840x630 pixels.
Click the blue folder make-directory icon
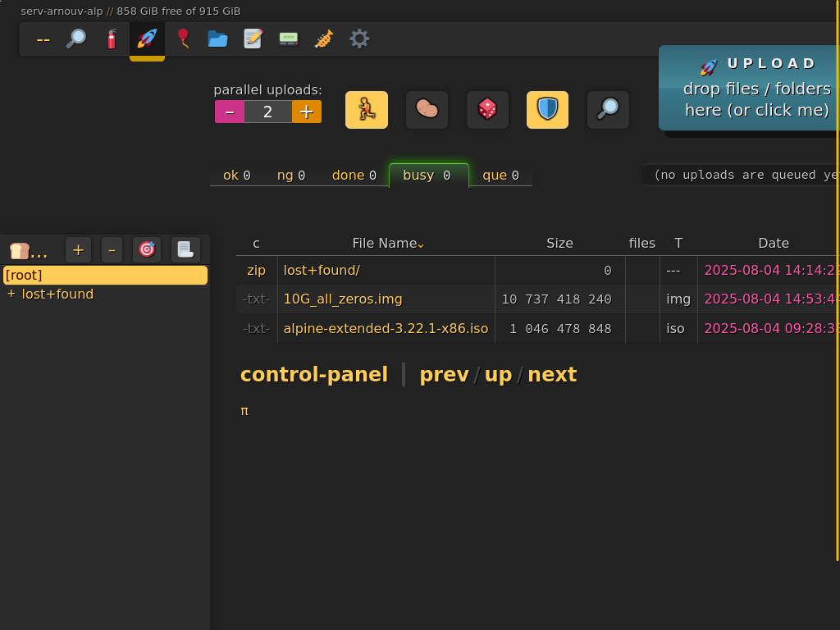tap(217, 39)
